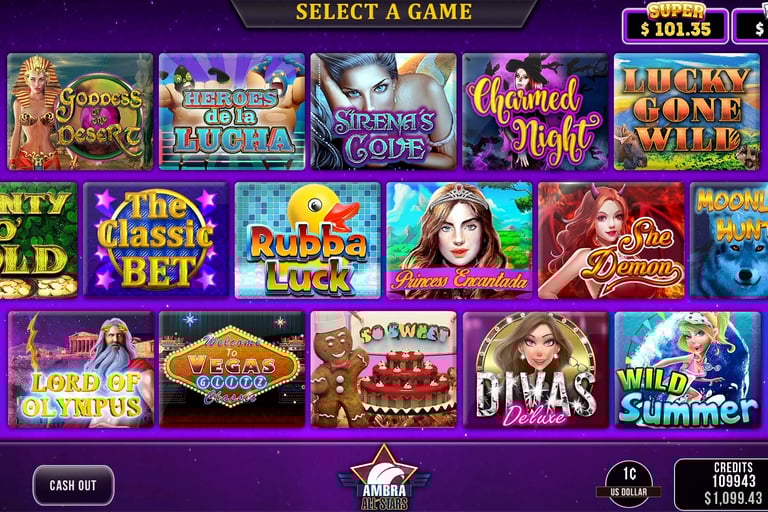Open Welcome to Vegas Glitz Classic
The width and height of the screenshot is (768, 512).
[x=232, y=369]
